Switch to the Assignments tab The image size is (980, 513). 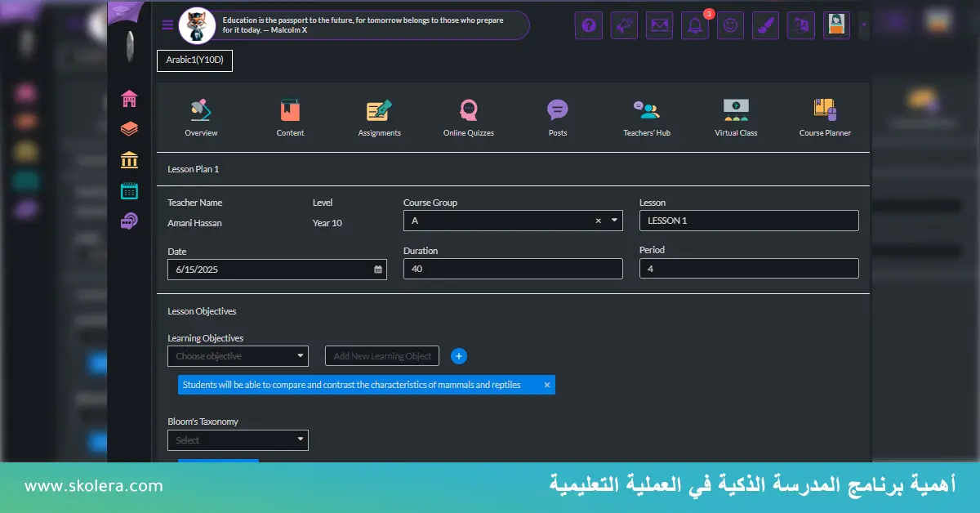(379, 109)
